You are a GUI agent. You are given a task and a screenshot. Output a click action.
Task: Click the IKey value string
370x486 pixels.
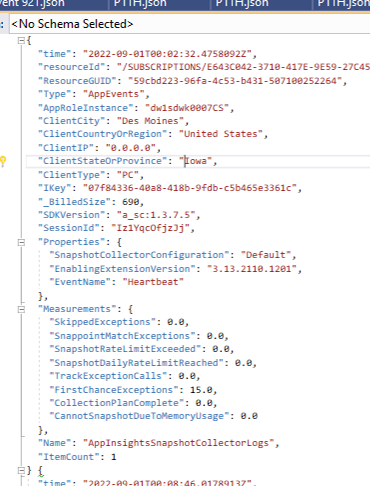pyautogui.click(x=190, y=188)
